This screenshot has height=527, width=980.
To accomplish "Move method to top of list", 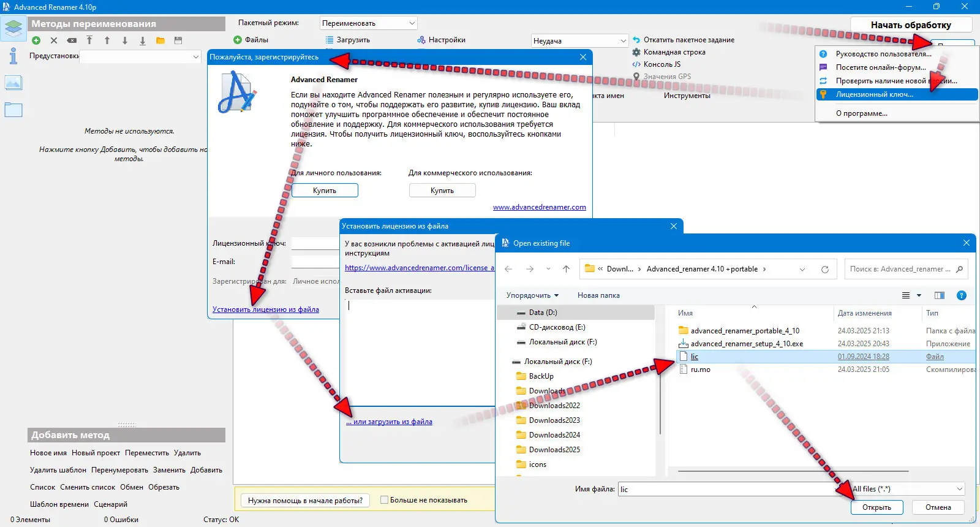I will pos(89,40).
